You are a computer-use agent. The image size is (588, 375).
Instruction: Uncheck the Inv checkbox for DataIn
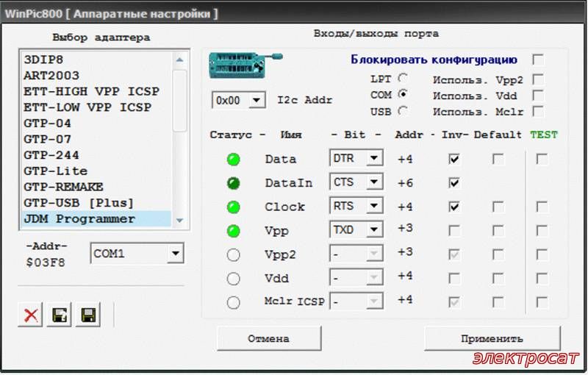point(454,183)
